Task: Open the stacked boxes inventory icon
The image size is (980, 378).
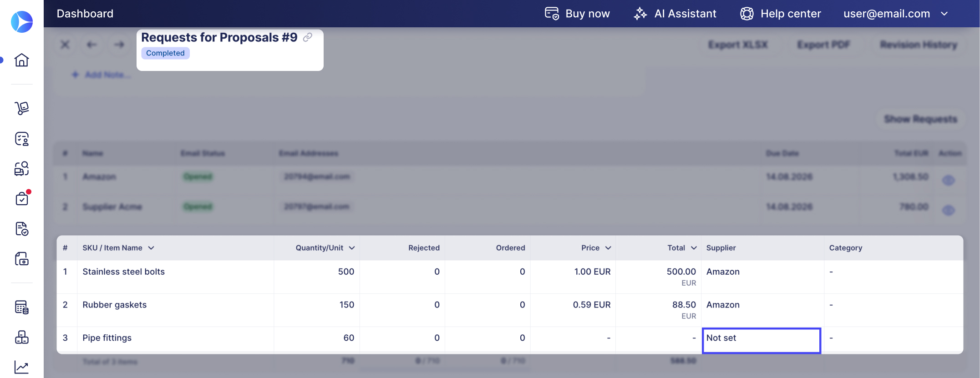Action: pyautogui.click(x=21, y=337)
